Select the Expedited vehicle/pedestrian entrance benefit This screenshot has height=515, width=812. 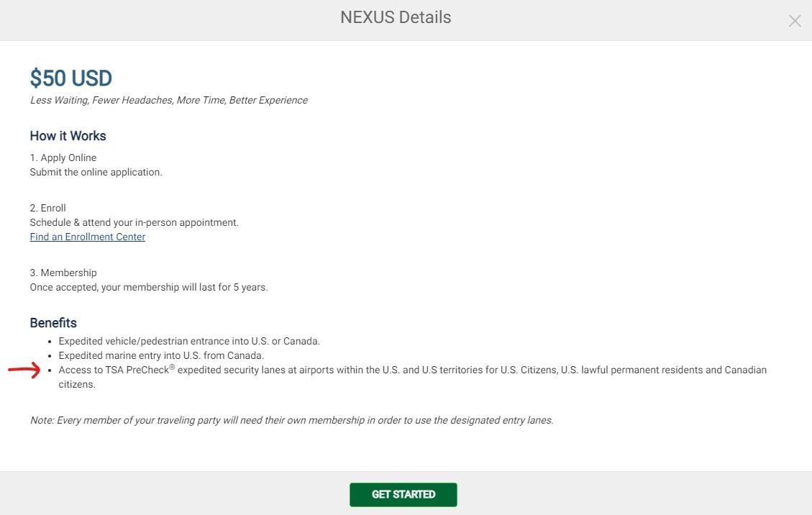[x=189, y=341]
